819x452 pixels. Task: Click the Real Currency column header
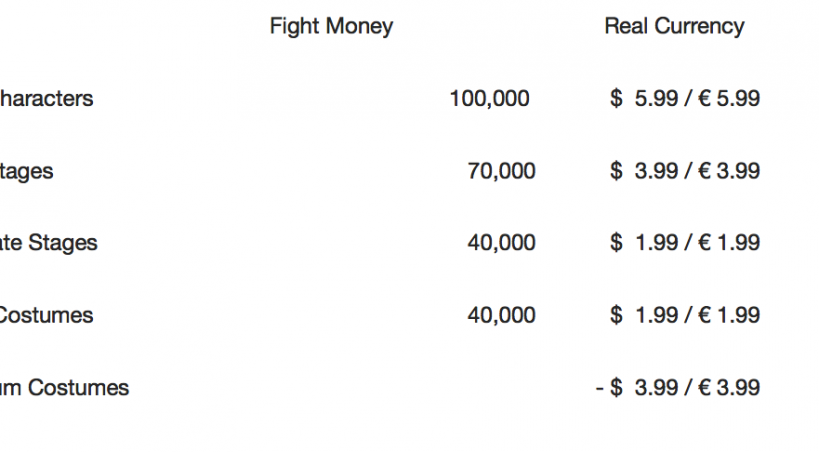(x=674, y=27)
